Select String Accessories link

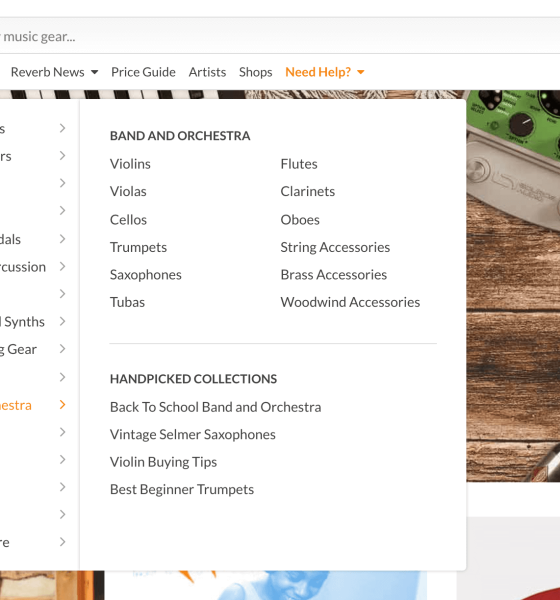(x=335, y=247)
